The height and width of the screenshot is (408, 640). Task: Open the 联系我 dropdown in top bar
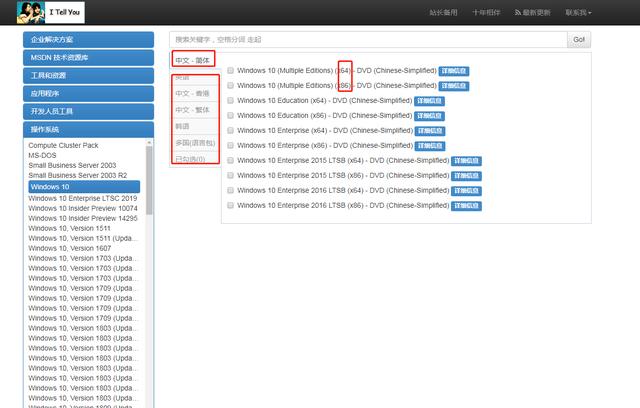578,13
